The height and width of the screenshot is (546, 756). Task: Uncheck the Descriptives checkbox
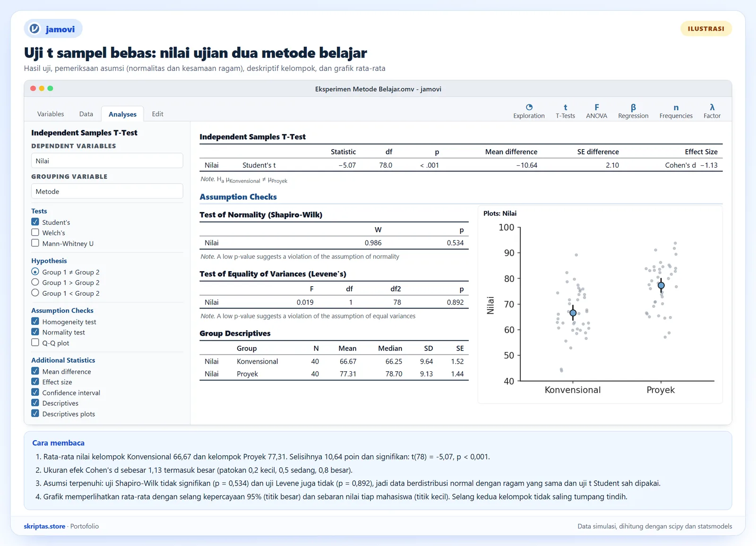tap(35, 403)
